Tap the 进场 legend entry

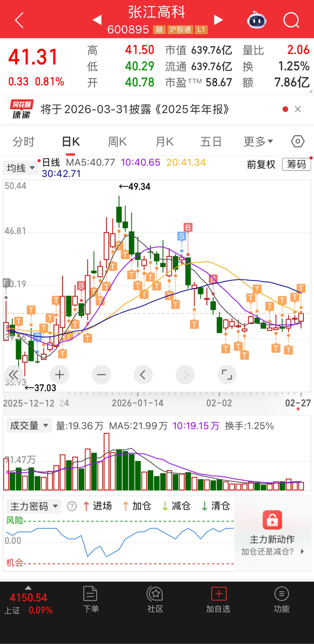point(98,506)
